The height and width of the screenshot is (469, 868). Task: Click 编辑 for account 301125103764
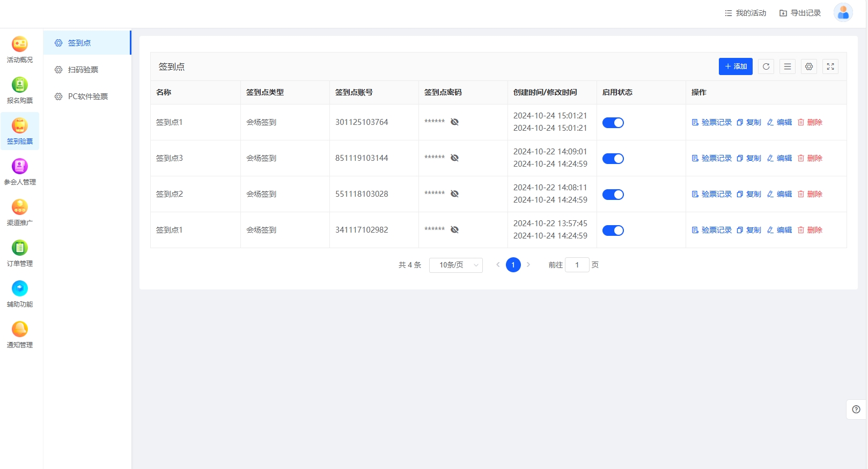click(x=779, y=122)
